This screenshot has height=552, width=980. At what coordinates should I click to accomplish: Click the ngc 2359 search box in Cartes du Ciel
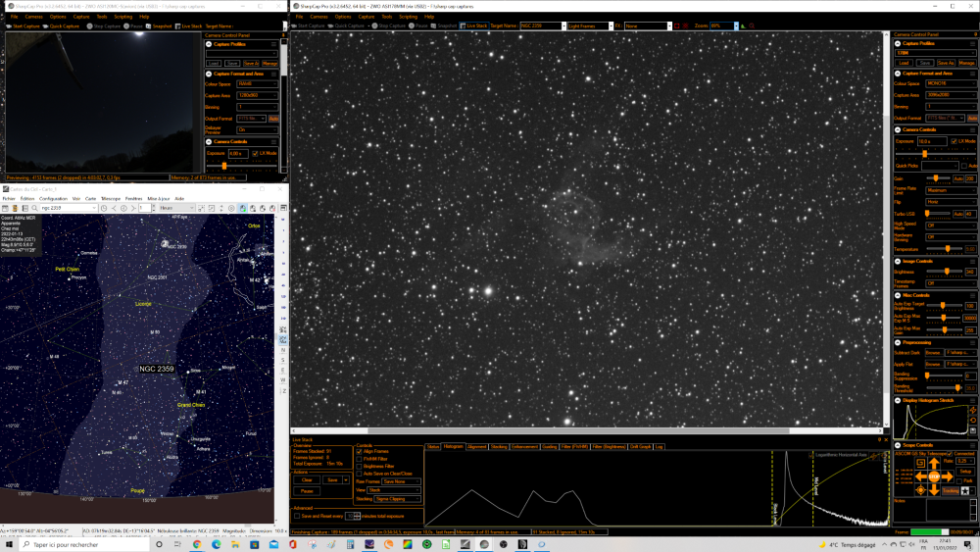[x=69, y=208]
